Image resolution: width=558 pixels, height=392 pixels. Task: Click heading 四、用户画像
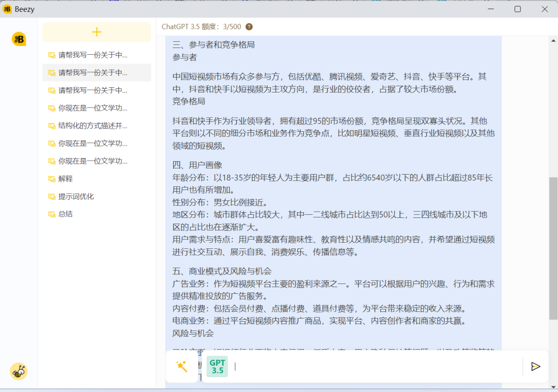click(x=197, y=165)
